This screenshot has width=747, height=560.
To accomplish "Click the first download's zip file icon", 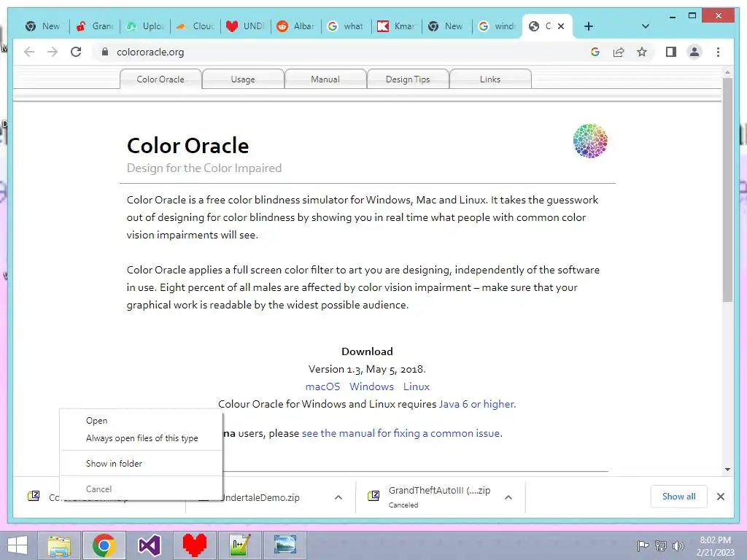I will point(34,496).
